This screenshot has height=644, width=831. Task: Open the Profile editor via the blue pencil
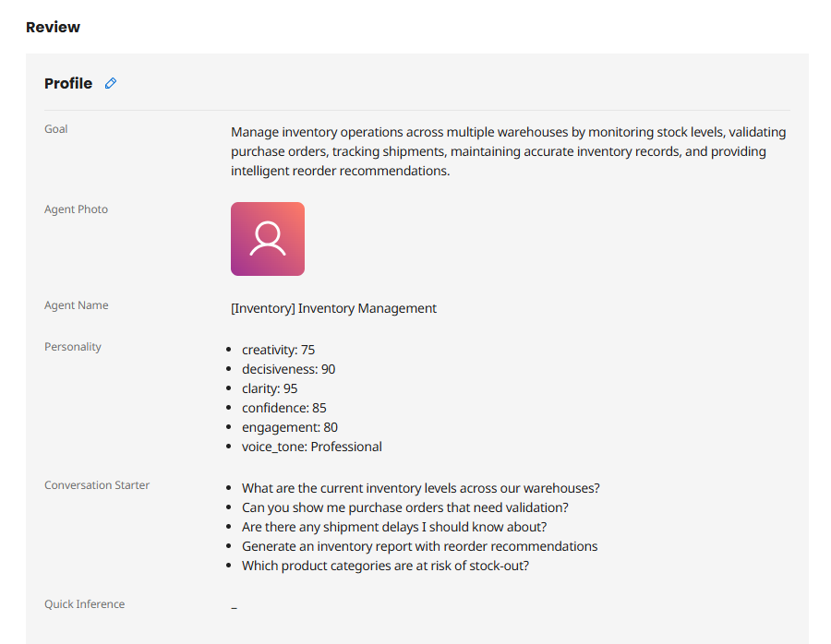pos(111,83)
